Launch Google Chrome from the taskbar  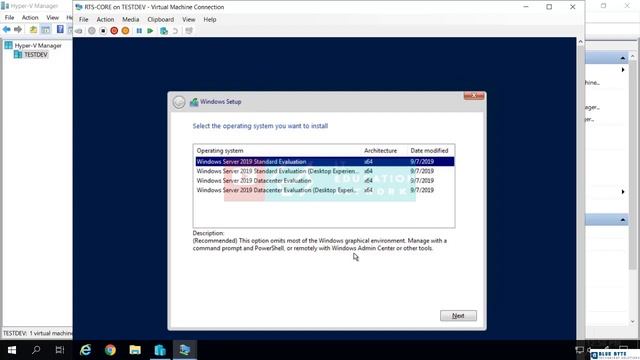pos(110,350)
